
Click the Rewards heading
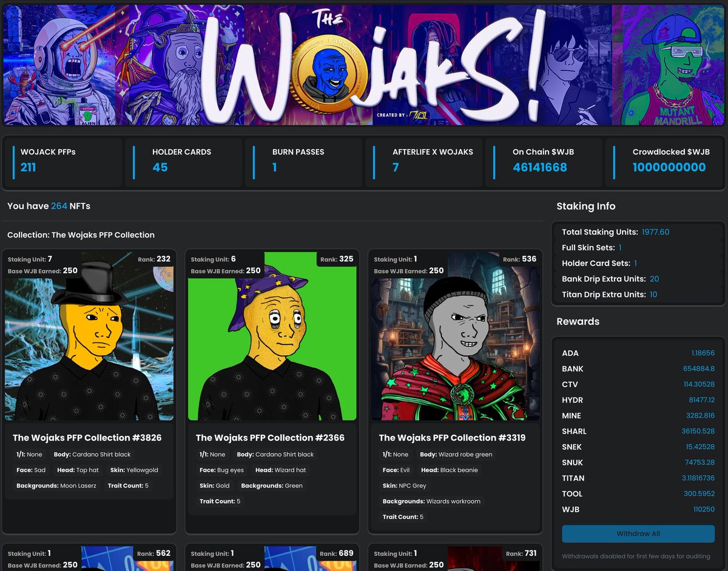tap(578, 321)
